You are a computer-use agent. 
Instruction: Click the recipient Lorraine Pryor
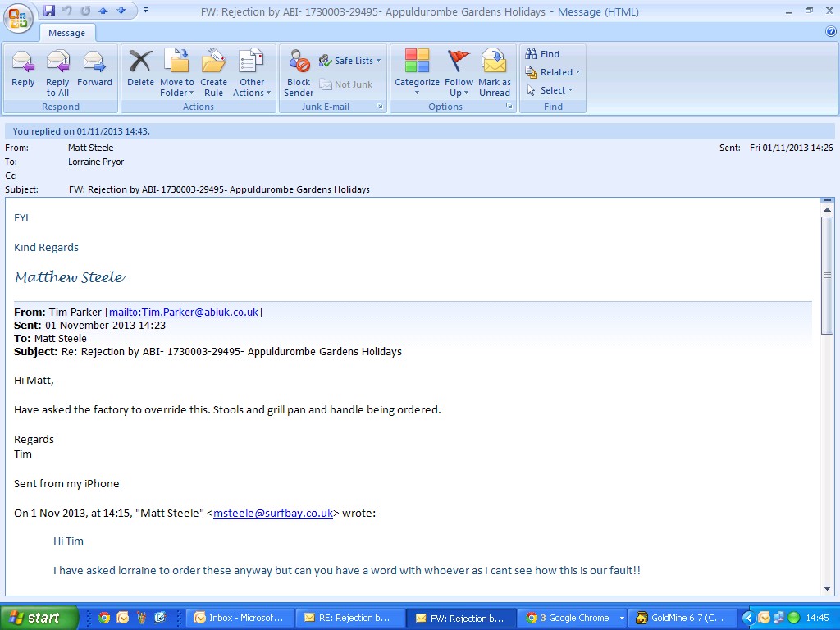pyautogui.click(x=96, y=162)
